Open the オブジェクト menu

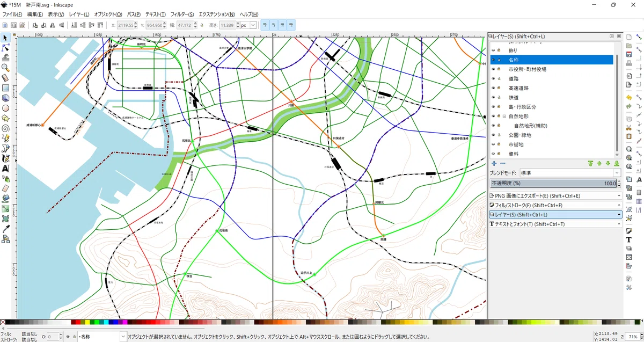pyautogui.click(x=108, y=14)
